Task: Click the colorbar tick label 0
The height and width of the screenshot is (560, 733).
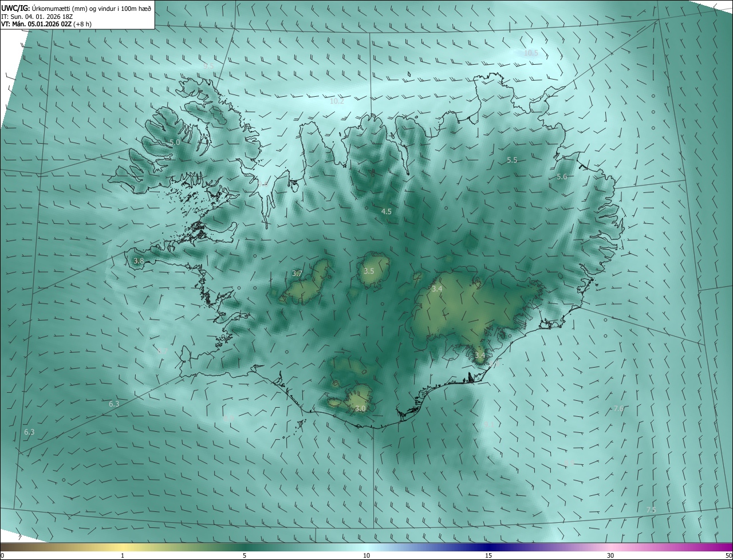Action: click(2, 555)
